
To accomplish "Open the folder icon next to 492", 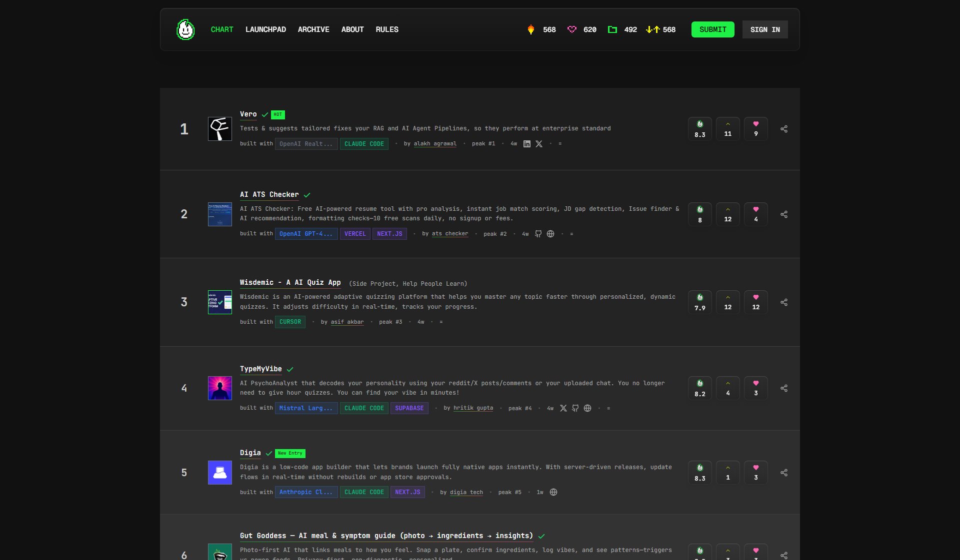I will tap(612, 29).
